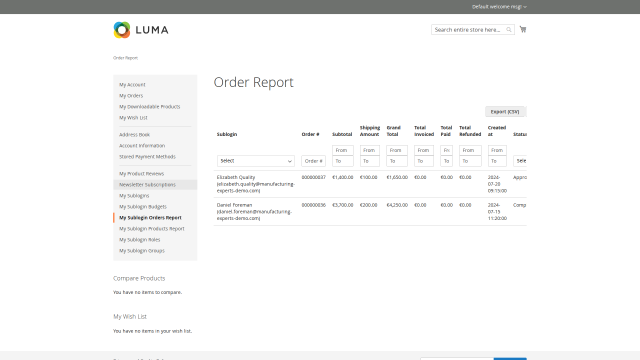The width and height of the screenshot is (640, 360).
Task: Open Address Book
Action: click(x=134, y=135)
